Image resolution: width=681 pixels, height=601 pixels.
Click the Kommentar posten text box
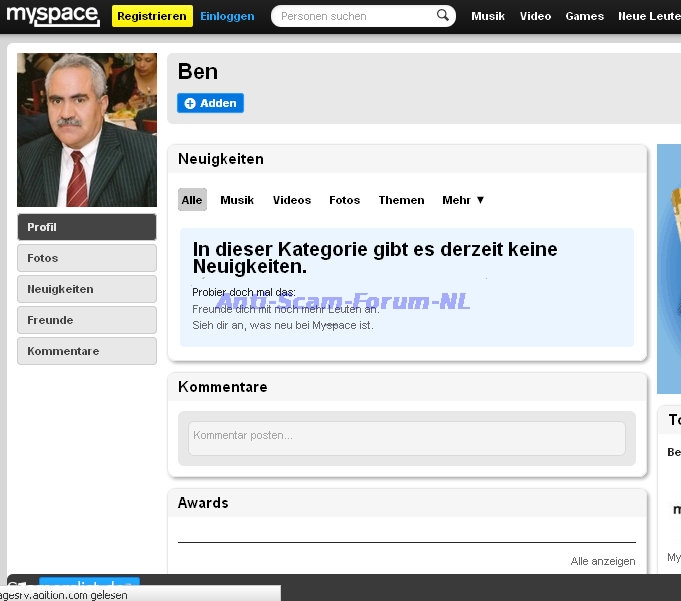pyautogui.click(x=406, y=436)
